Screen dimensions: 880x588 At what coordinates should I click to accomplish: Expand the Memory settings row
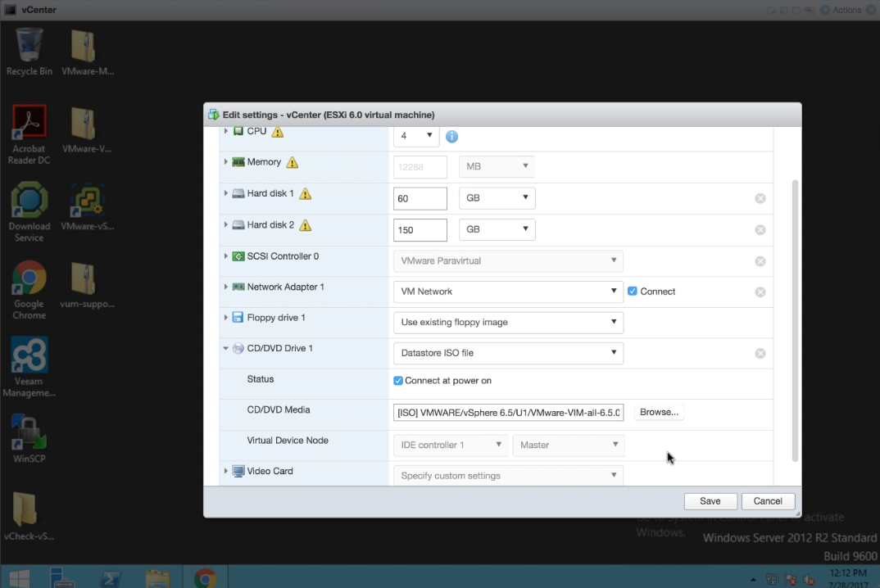pyautogui.click(x=225, y=161)
